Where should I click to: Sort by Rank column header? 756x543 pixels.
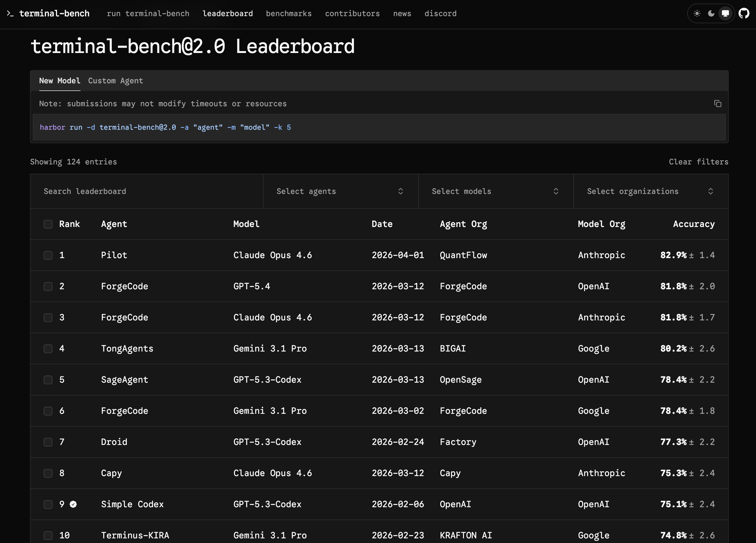69,224
